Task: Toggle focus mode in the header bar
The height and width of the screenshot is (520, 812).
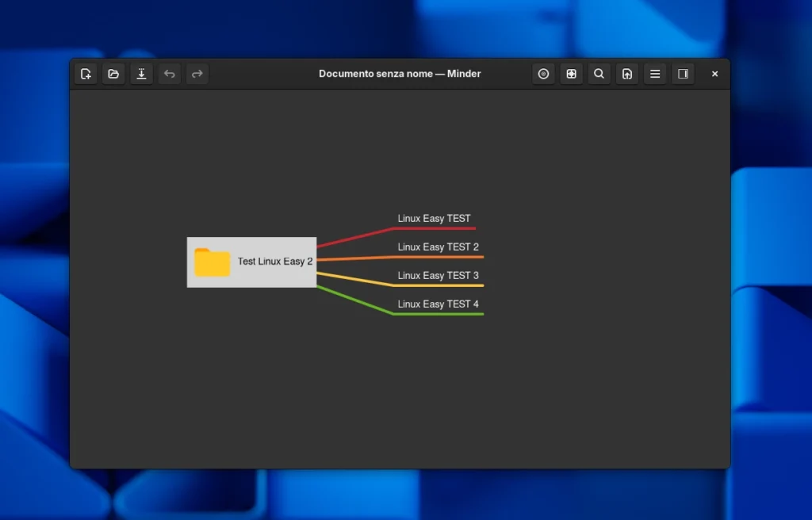Action: click(543, 74)
